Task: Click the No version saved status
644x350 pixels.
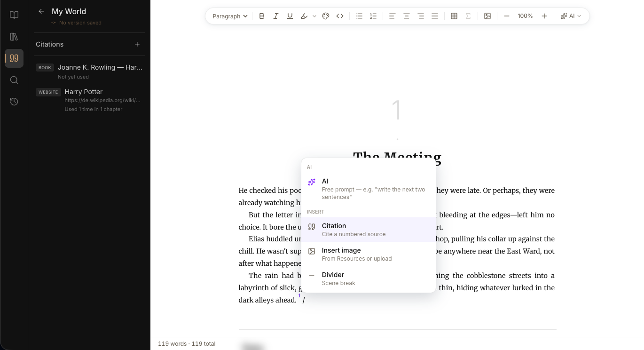Action: (x=77, y=23)
